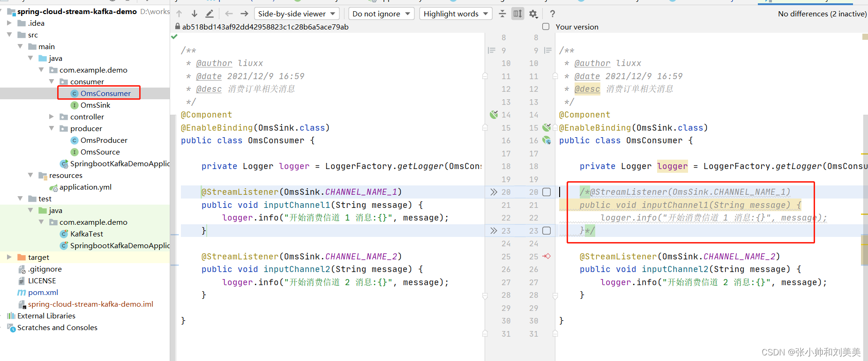This screenshot has height=361, width=868.
Task: Click the red gutter icon at line 25
Action: tap(546, 256)
